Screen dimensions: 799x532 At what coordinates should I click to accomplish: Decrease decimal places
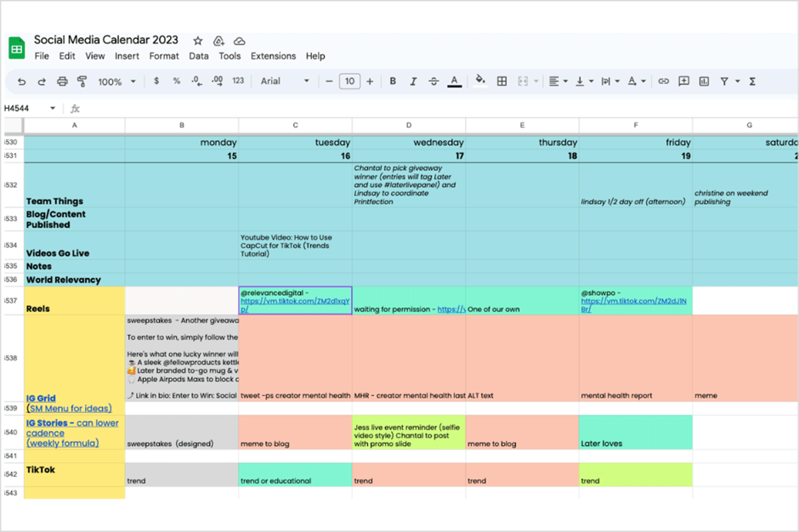tap(197, 81)
